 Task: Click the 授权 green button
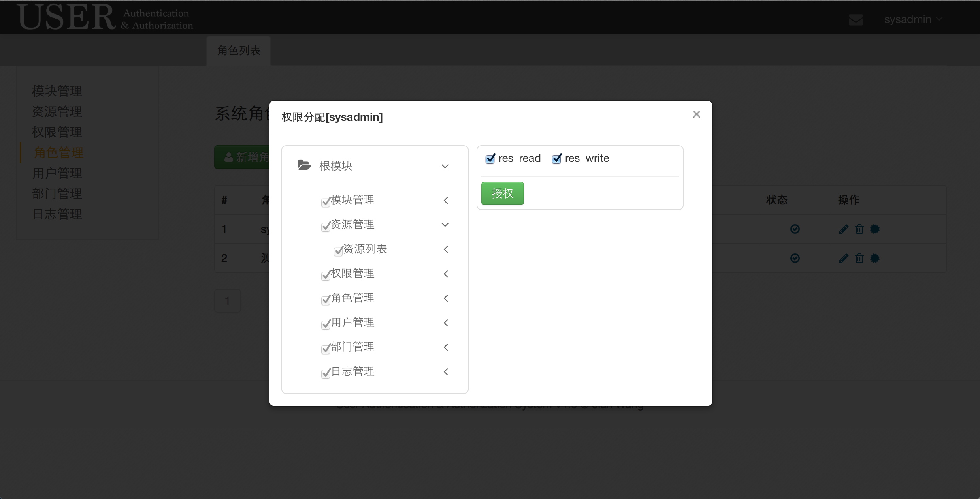[x=502, y=193]
